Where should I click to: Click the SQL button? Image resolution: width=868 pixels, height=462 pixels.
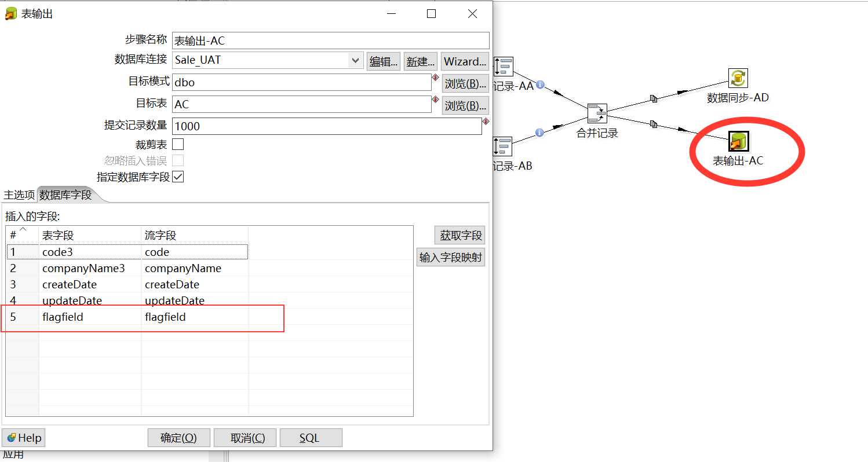[x=311, y=438]
